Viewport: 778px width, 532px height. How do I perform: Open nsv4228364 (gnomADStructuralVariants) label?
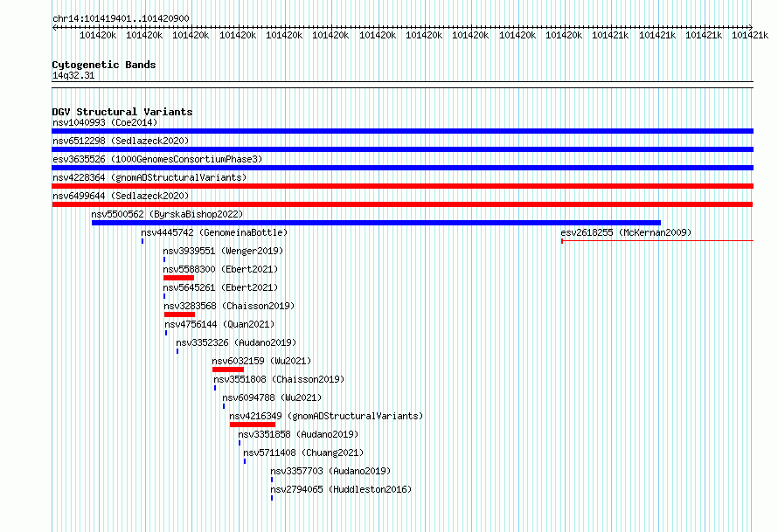tap(149, 177)
